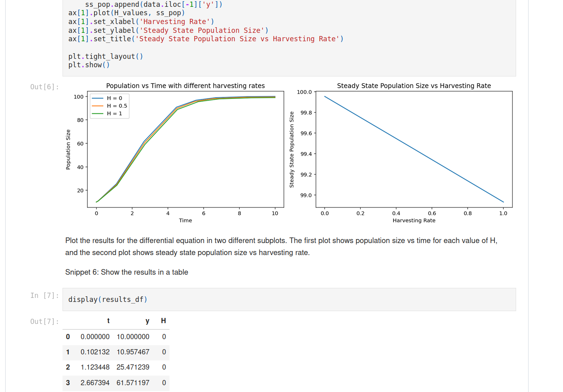Click the plt.show() line of code

88,64
